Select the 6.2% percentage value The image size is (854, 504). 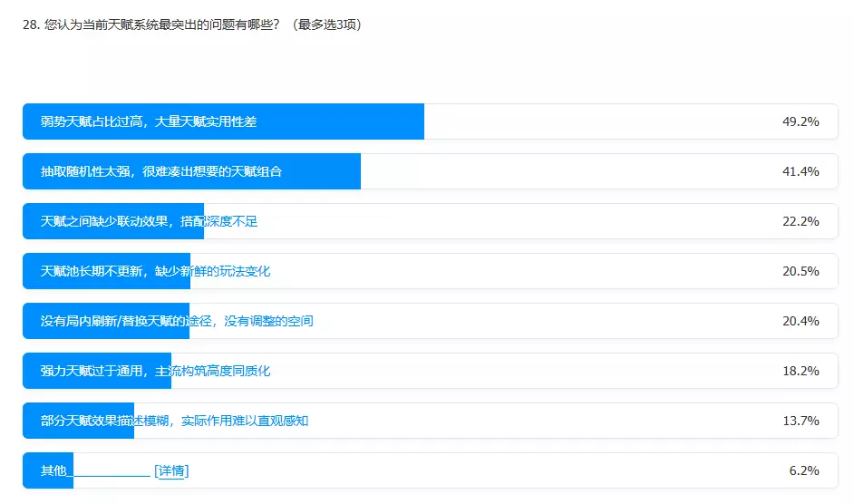pyautogui.click(x=804, y=470)
